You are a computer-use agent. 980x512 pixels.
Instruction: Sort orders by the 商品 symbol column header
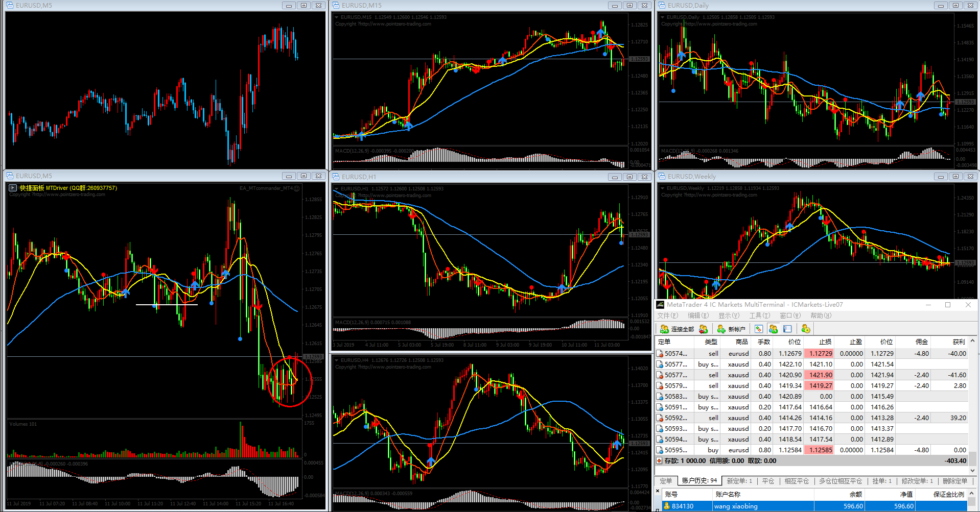[x=735, y=342]
